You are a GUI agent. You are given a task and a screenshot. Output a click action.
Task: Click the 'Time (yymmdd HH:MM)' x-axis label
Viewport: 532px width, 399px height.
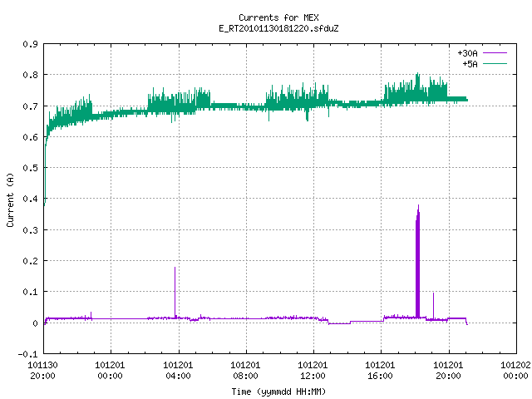tap(278, 392)
